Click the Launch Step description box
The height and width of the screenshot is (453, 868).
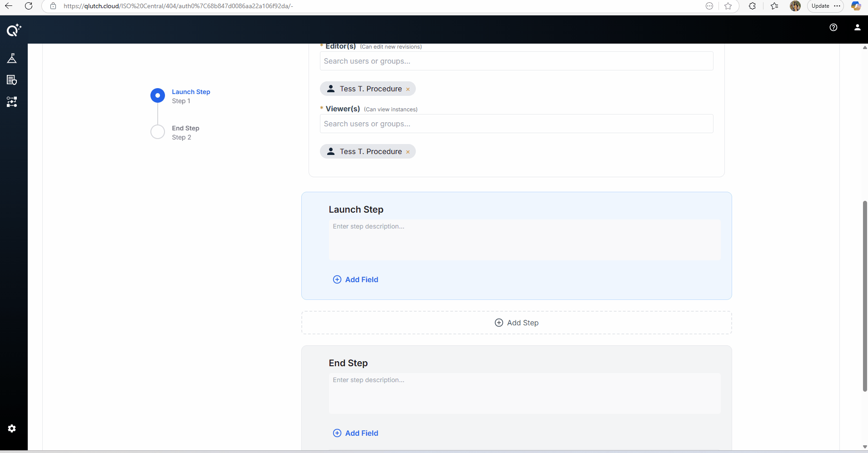pyautogui.click(x=524, y=240)
